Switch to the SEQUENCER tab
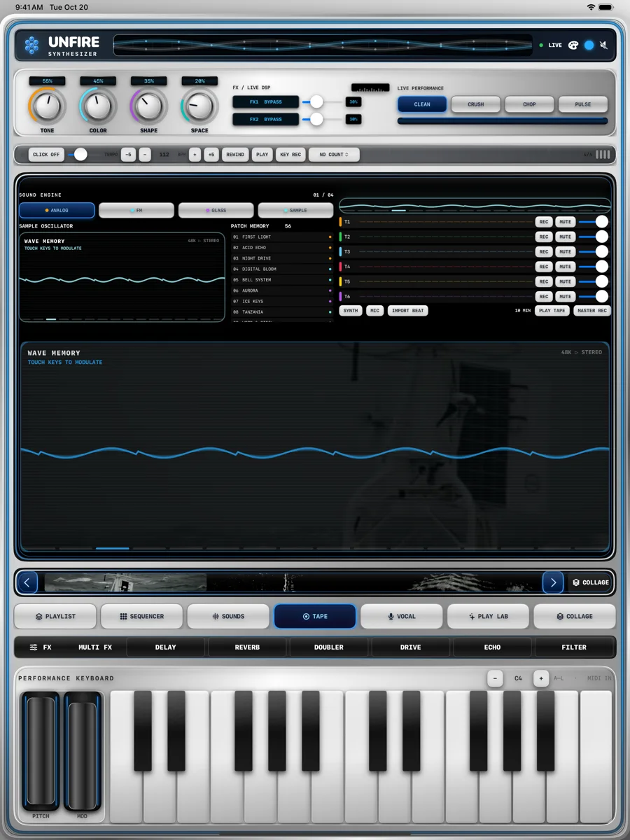Image resolution: width=630 pixels, height=840 pixels. click(x=141, y=617)
